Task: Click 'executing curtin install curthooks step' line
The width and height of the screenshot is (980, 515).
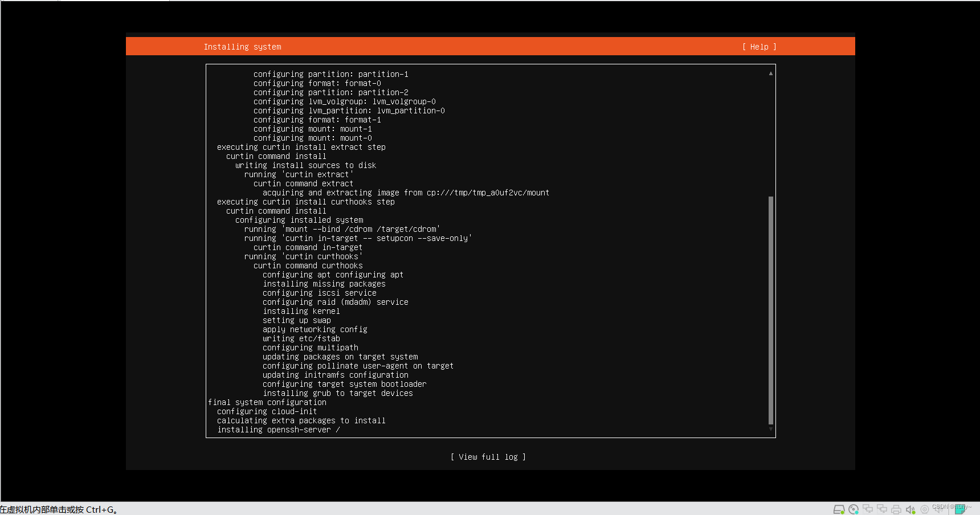Action: coord(305,202)
